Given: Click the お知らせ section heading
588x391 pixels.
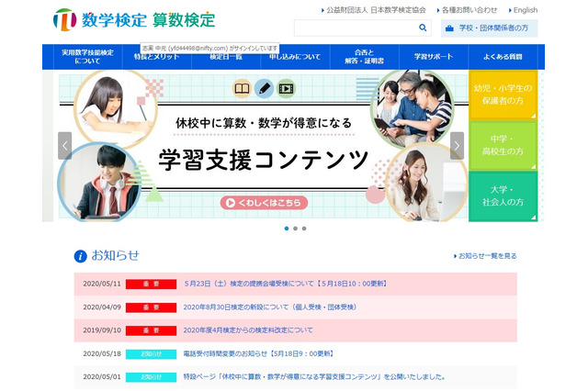Looking at the screenshot, I should coord(115,255).
